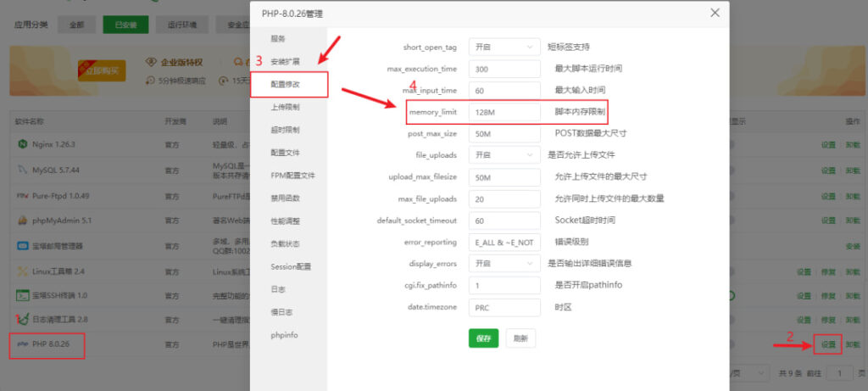Image resolution: width=868 pixels, height=391 pixels.
Task: Open the display_errors dropdown
Action: coord(504,263)
